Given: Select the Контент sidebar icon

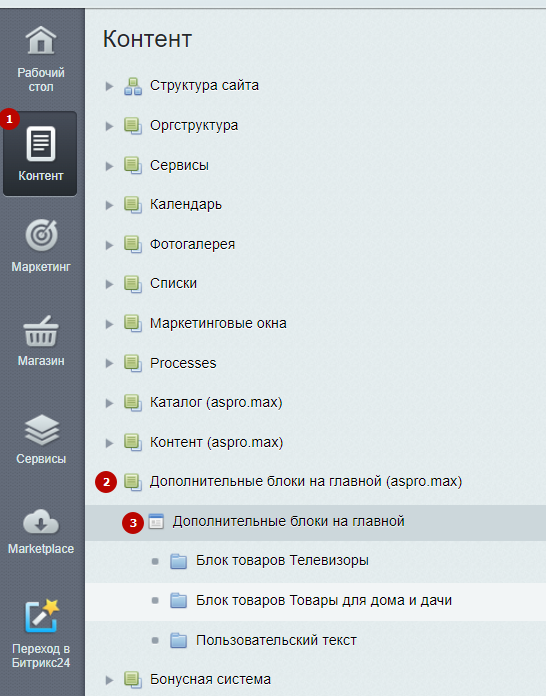Looking at the screenshot, I should [41, 143].
